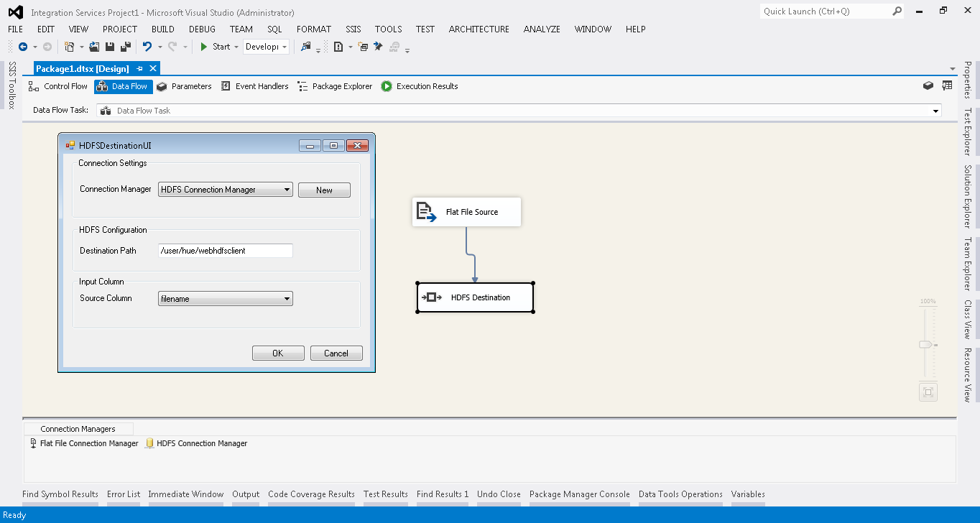
Task: Click the Destination Path text field
Action: (225, 251)
